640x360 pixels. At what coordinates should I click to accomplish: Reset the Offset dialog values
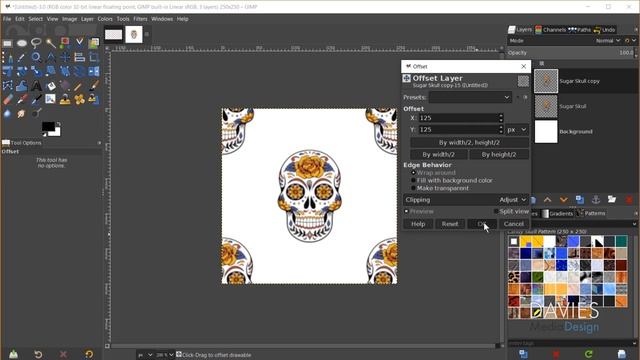[450, 224]
